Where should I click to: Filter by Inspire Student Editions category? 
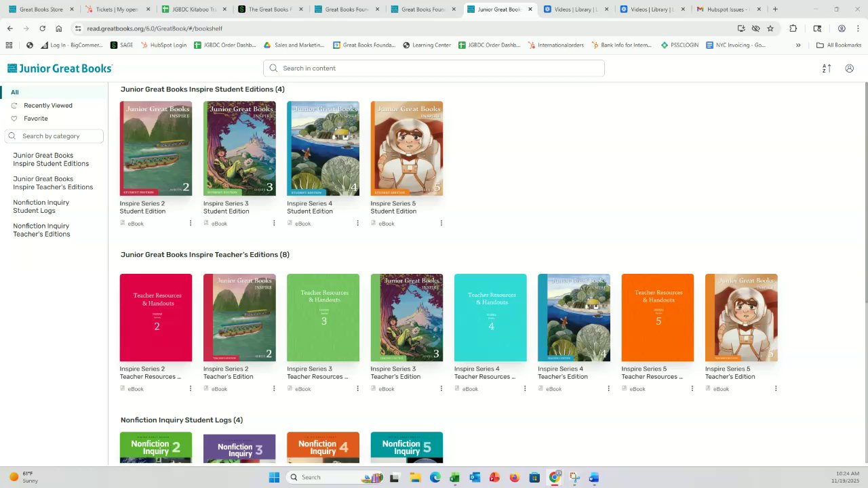51,159
